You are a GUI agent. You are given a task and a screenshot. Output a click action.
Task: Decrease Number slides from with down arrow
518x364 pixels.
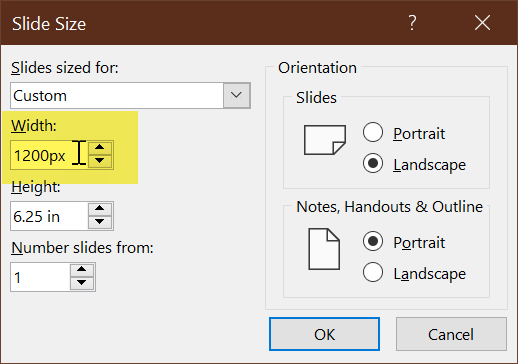(82, 283)
